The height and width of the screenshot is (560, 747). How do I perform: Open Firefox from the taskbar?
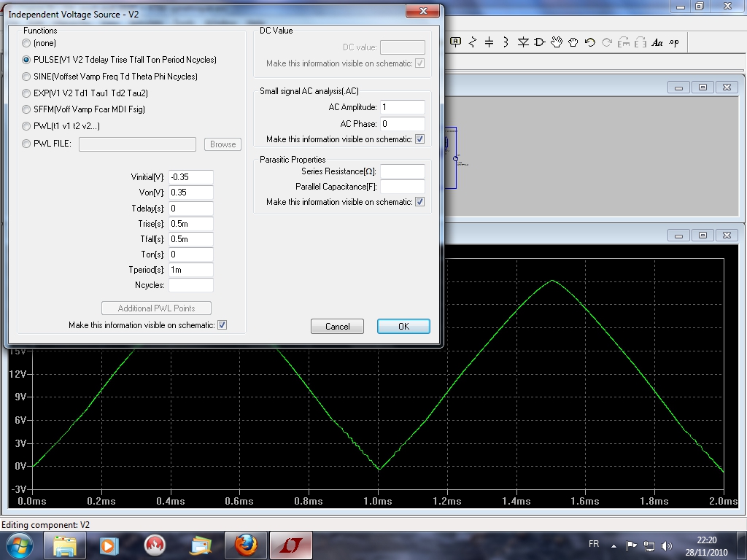click(x=246, y=545)
